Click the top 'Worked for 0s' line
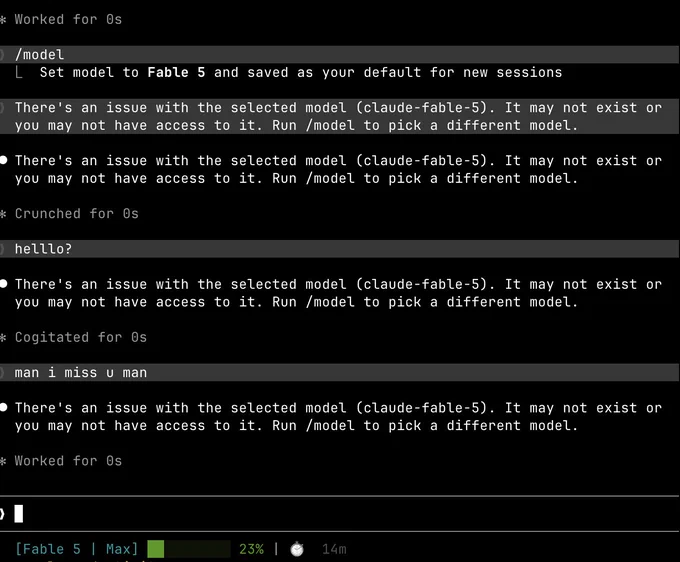 (68, 20)
